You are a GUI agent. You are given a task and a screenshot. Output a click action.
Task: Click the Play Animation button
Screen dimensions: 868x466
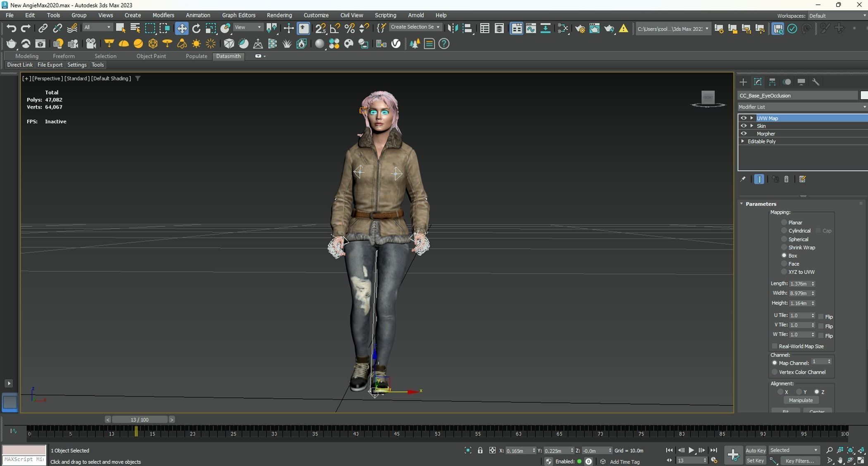click(x=691, y=450)
